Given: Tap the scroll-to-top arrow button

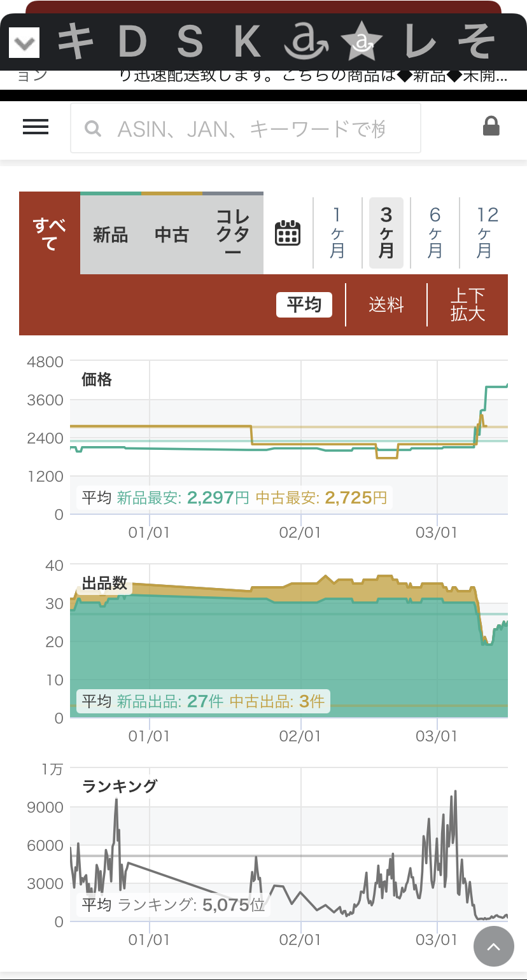Looking at the screenshot, I should (x=493, y=946).
